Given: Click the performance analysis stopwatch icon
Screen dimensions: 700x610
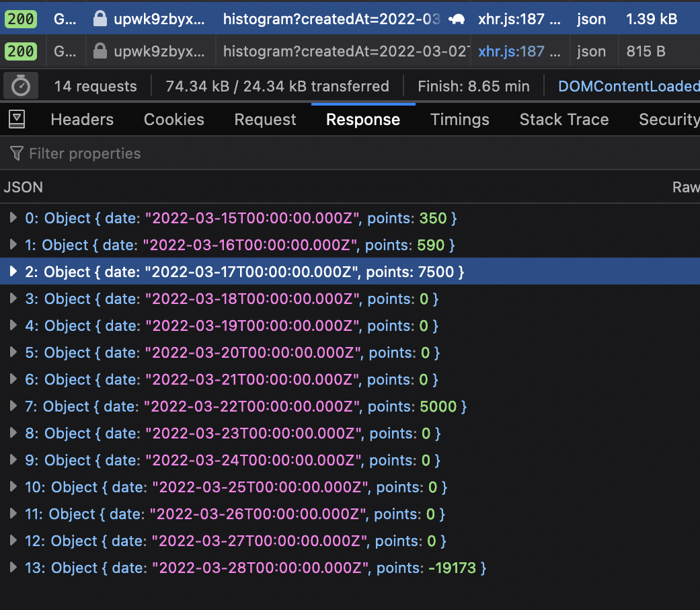Looking at the screenshot, I should point(21,85).
